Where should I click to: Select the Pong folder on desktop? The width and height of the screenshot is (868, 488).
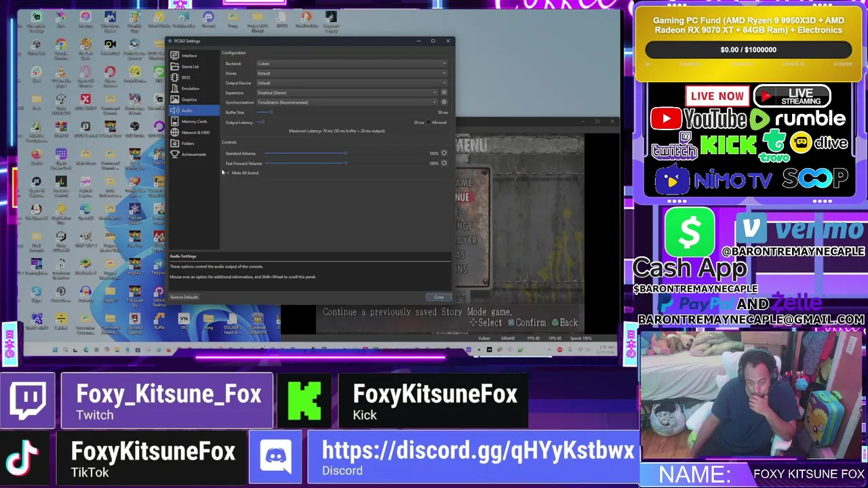(x=208, y=322)
